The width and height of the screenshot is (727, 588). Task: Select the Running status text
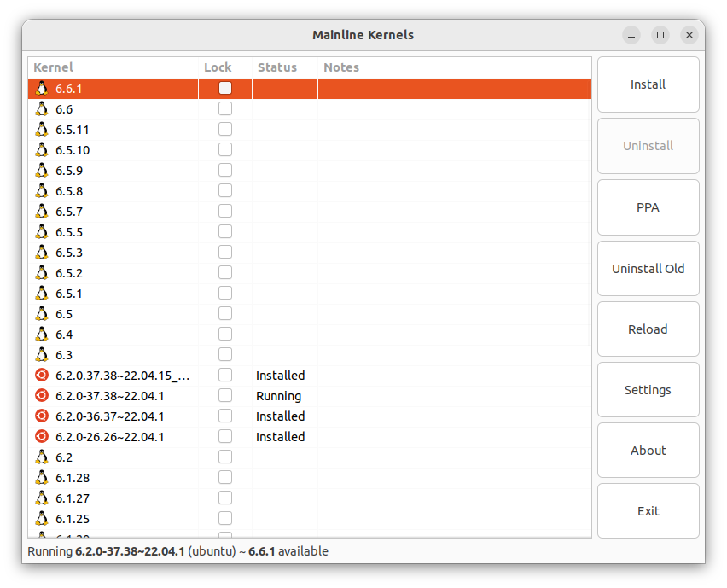pyautogui.click(x=279, y=396)
